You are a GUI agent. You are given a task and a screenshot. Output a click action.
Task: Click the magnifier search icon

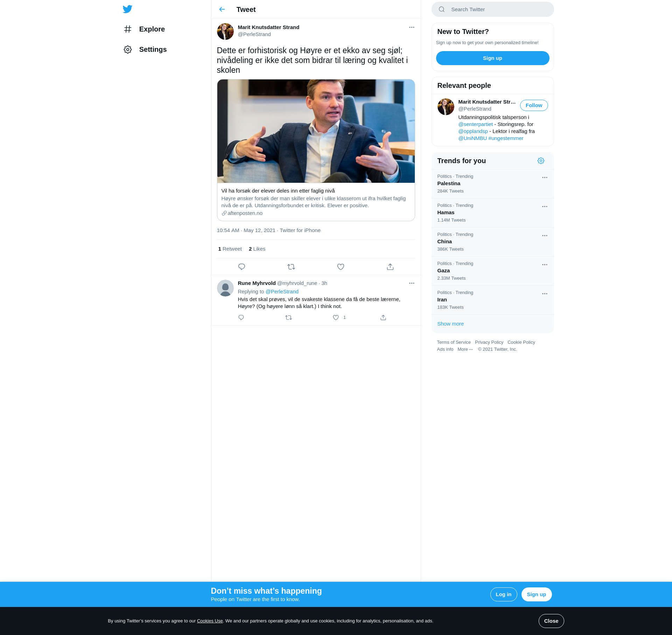click(442, 9)
